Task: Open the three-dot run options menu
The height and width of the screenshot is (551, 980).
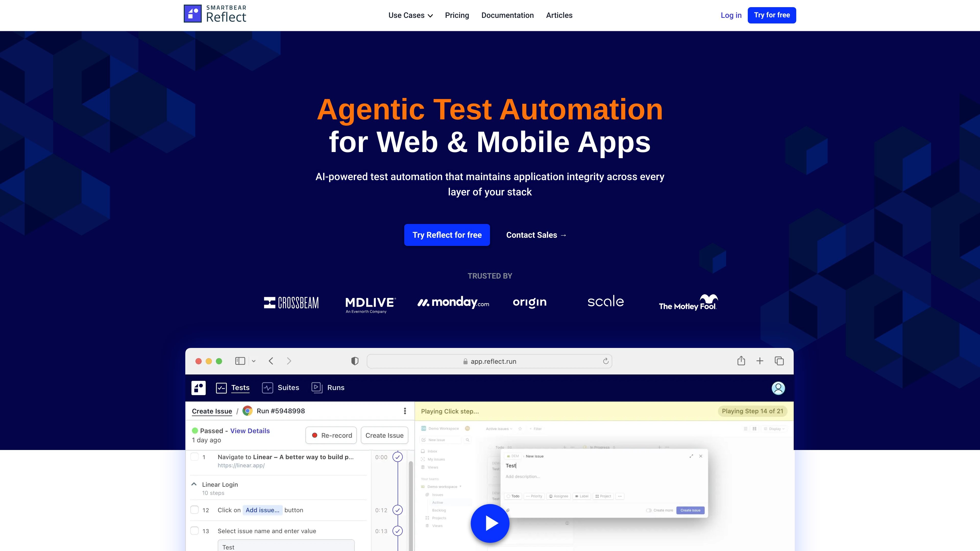Action: [x=405, y=411]
